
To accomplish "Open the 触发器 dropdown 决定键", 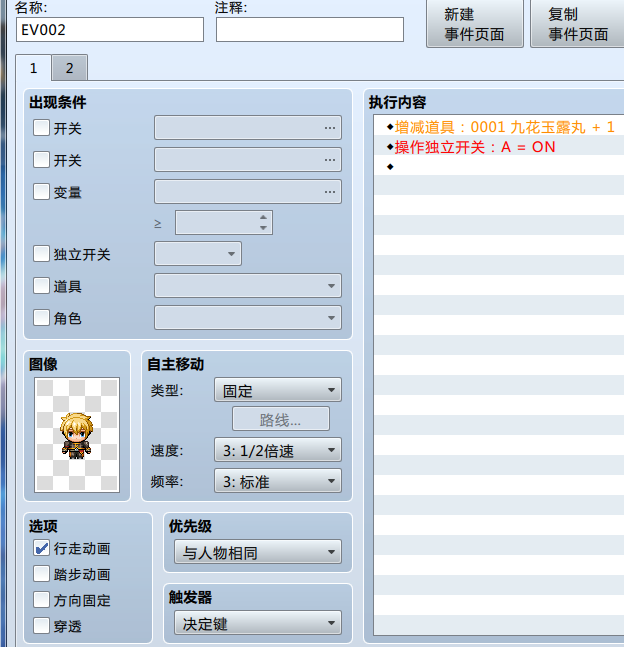I will [258, 623].
